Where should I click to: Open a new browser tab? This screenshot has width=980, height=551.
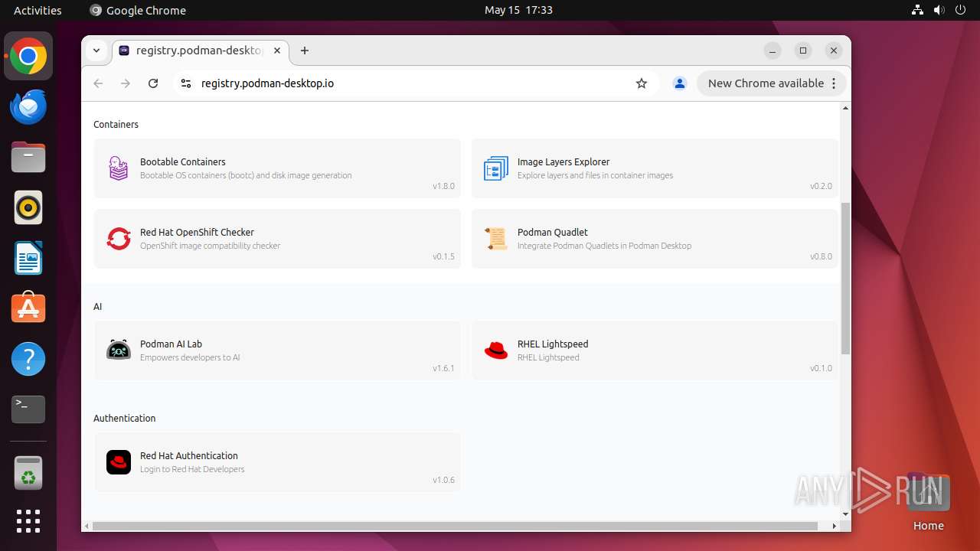click(305, 51)
